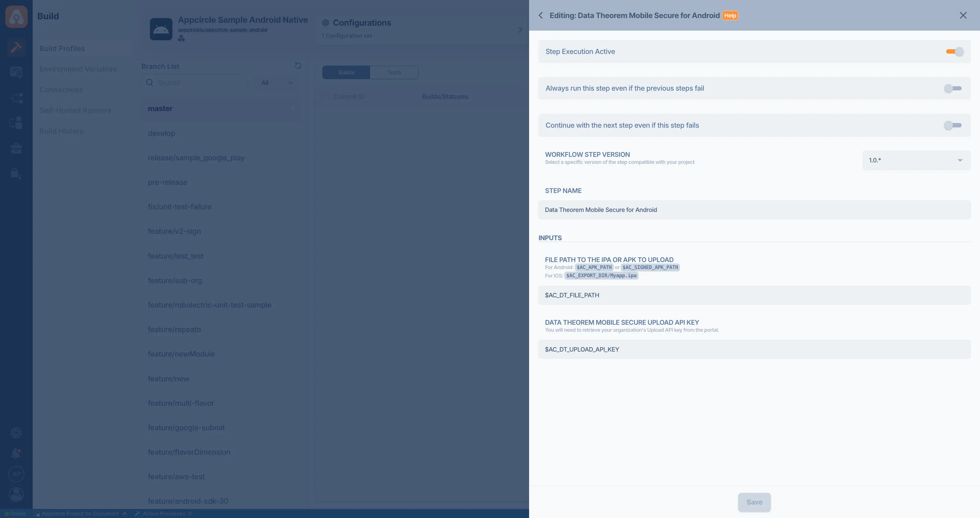This screenshot has width=980, height=518.
Task: Open the Distribute module sidebar icon
Action: point(16,98)
